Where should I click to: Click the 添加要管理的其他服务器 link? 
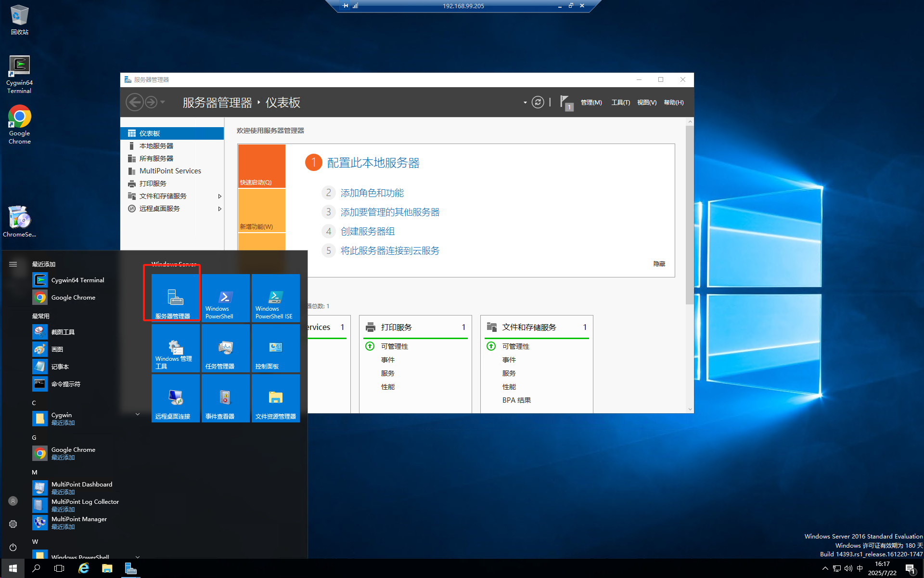390,212
